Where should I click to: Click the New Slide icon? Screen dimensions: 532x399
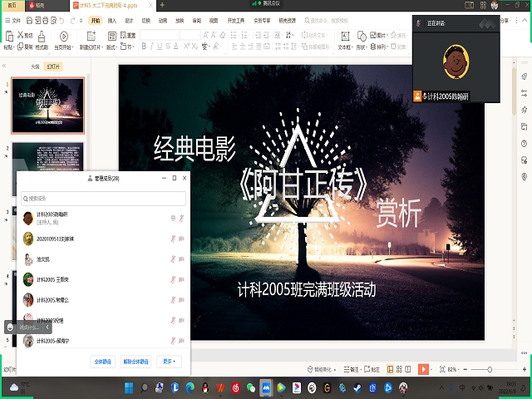(91, 36)
